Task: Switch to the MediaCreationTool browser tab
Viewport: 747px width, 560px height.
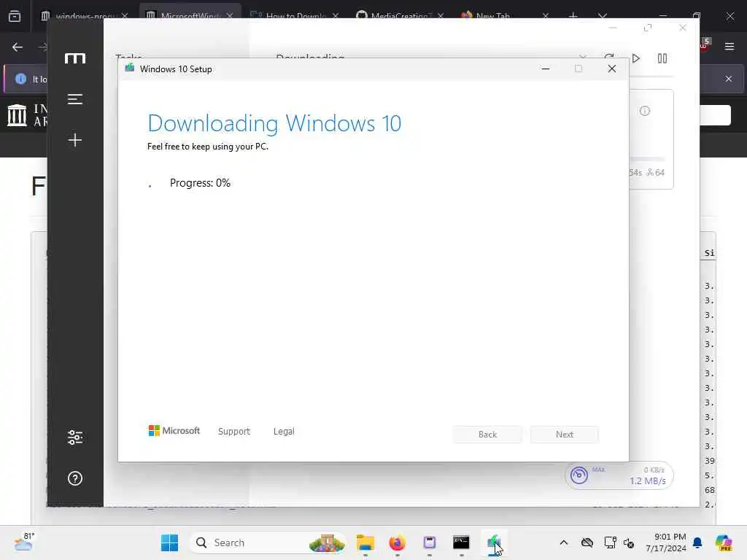Action: pyautogui.click(x=399, y=16)
